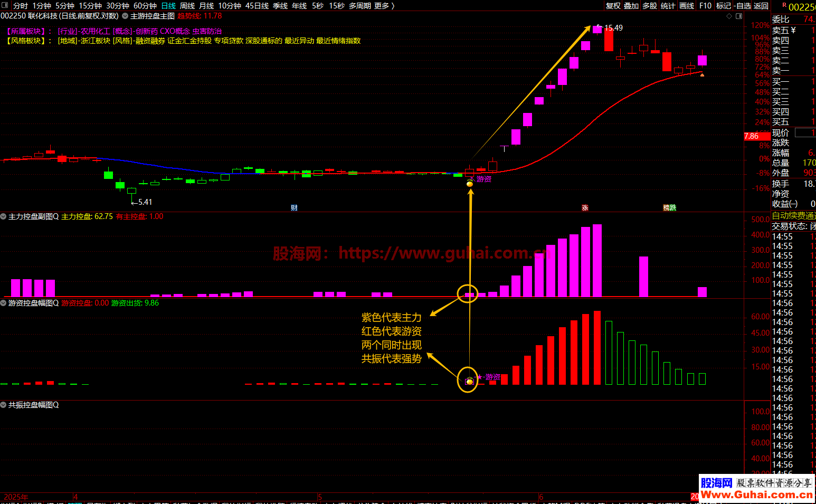816x504 pixels.
Task: Open the 游资控盘幅图Q indicator dropdown arrow
Action: click(x=4, y=303)
